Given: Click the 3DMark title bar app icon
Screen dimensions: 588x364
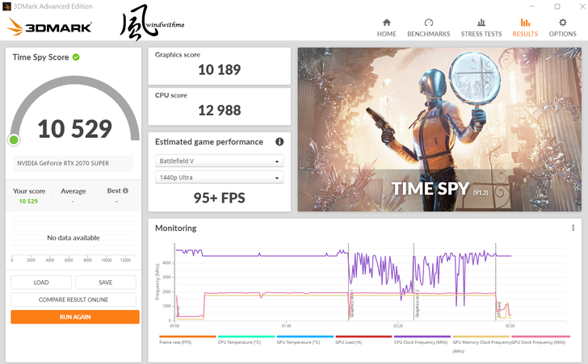Looking at the screenshot, I should pyautogui.click(x=6, y=6).
